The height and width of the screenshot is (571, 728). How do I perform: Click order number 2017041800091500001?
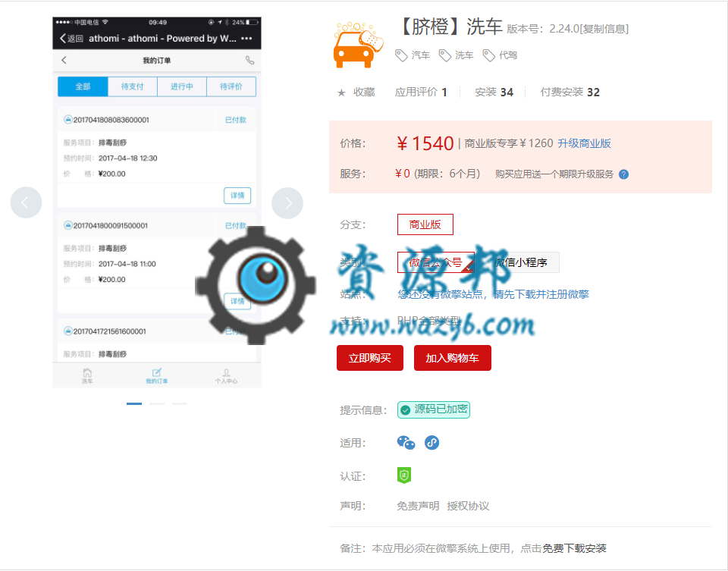(x=111, y=226)
